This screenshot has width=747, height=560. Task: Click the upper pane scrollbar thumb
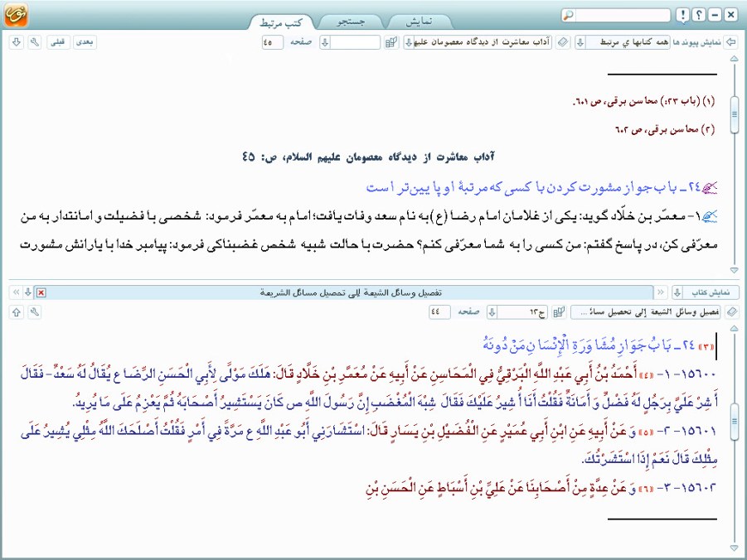click(734, 114)
